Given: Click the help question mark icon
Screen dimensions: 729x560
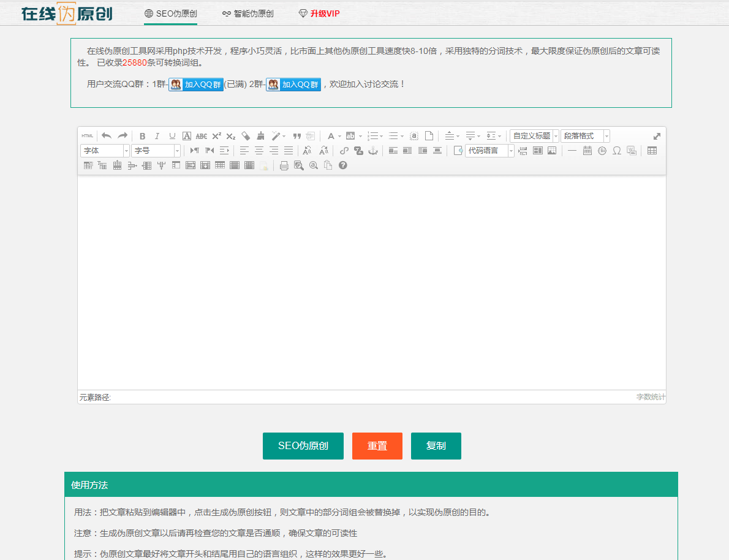Looking at the screenshot, I should pos(342,165).
